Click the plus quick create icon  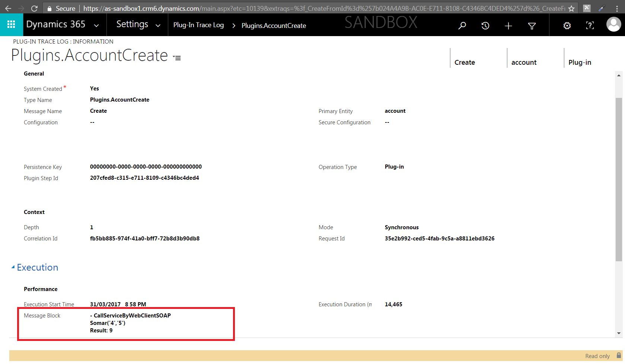click(508, 26)
